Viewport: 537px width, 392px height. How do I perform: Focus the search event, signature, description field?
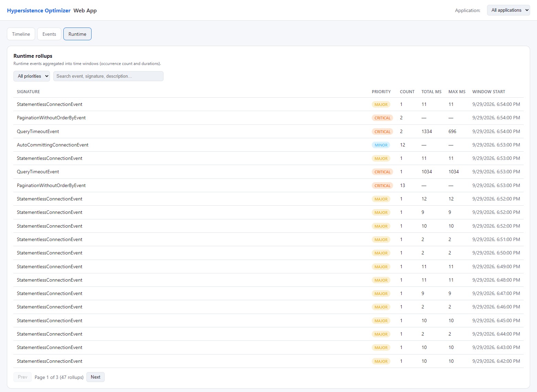point(108,76)
